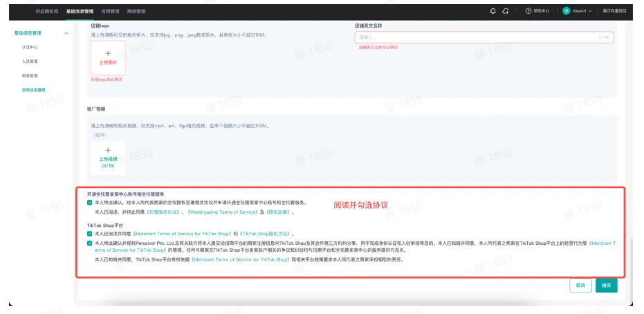Open the sidebar item below 人员管理
The width and height of the screenshot is (644, 314).
coord(30,76)
